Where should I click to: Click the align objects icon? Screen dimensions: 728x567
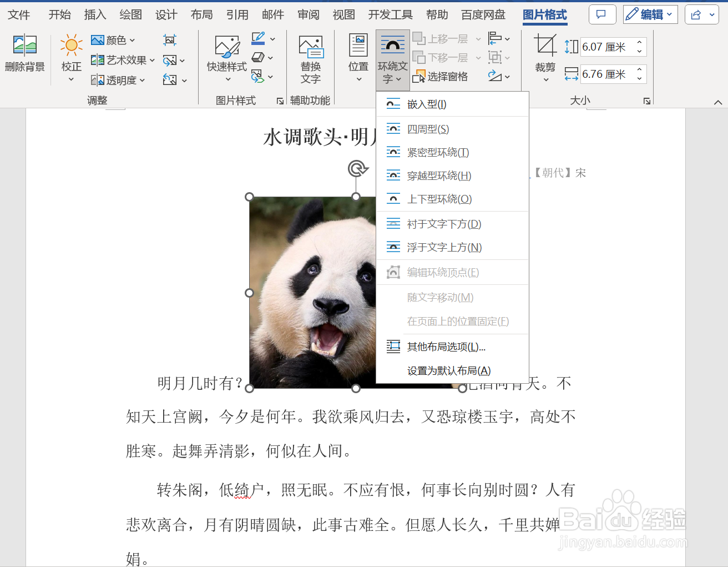click(495, 38)
